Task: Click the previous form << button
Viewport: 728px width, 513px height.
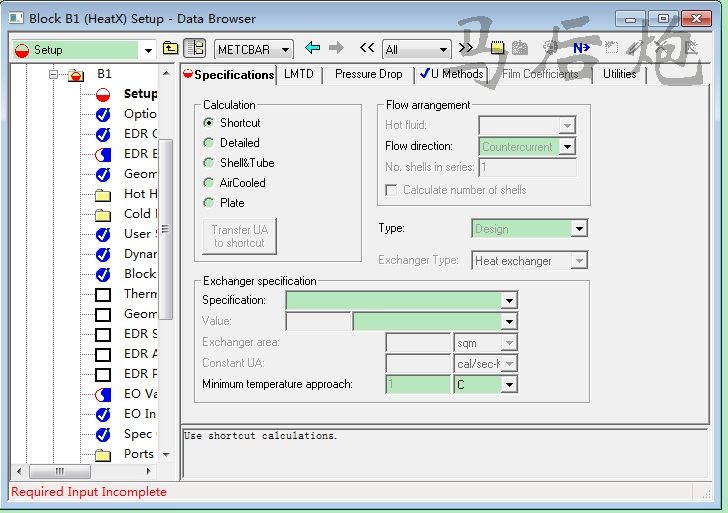Action: pyautogui.click(x=367, y=49)
